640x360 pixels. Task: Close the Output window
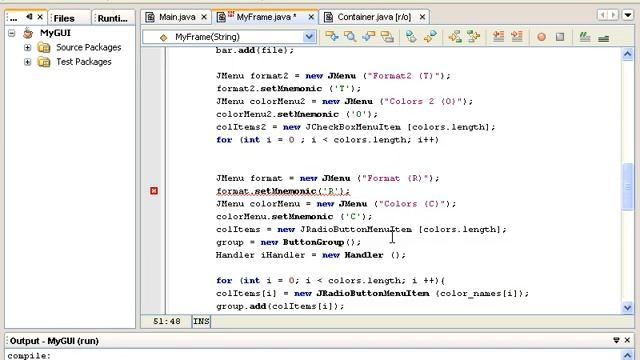pyautogui.click(x=627, y=340)
